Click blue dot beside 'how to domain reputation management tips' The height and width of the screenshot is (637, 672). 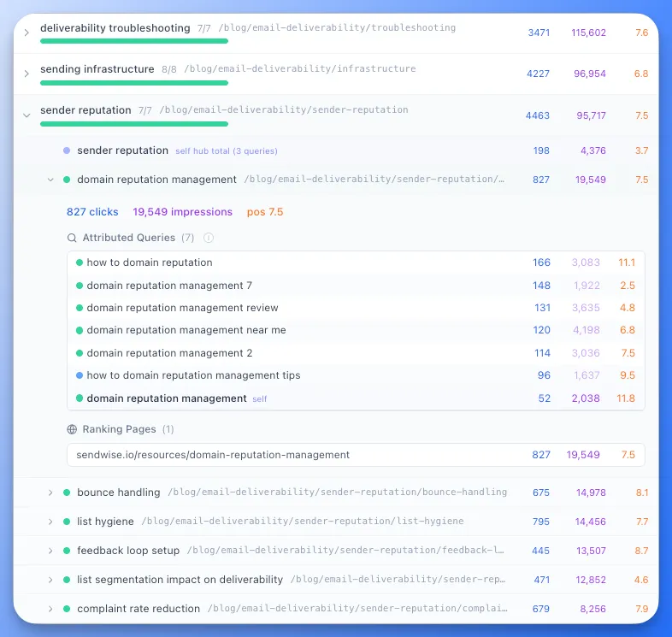pos(80,375)
